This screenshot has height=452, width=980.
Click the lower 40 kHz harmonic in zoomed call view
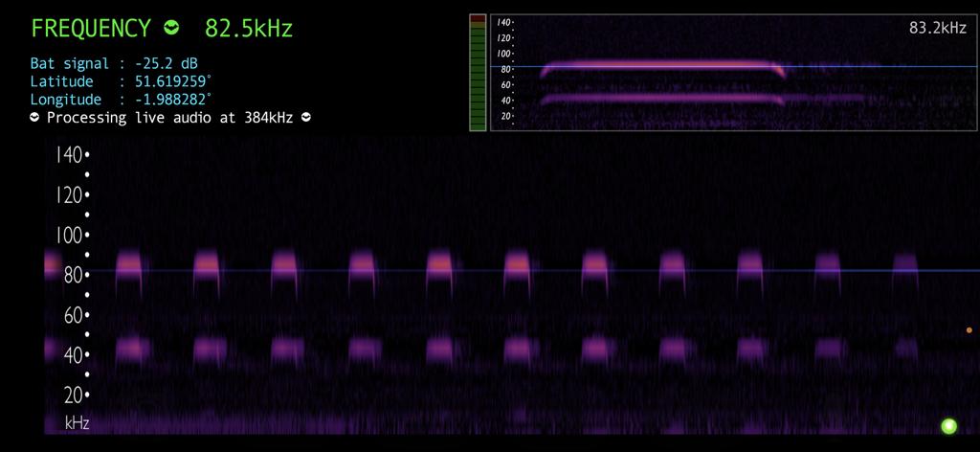click(662, 98)
